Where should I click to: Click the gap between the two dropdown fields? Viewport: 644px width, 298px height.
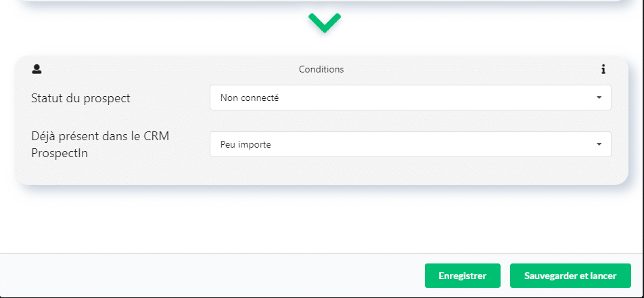411,121
